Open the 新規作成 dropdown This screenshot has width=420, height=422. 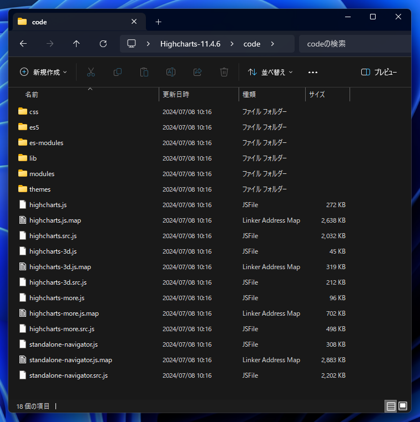coord(44,72)
